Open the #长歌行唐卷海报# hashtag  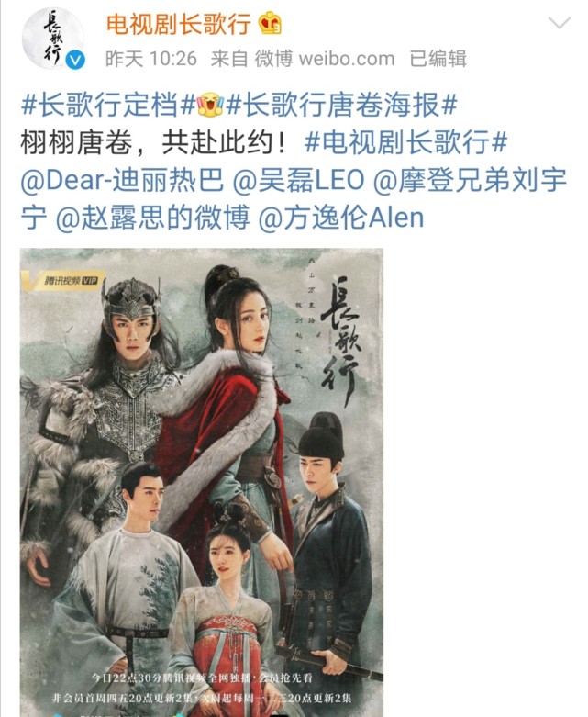tap(341, 105)
